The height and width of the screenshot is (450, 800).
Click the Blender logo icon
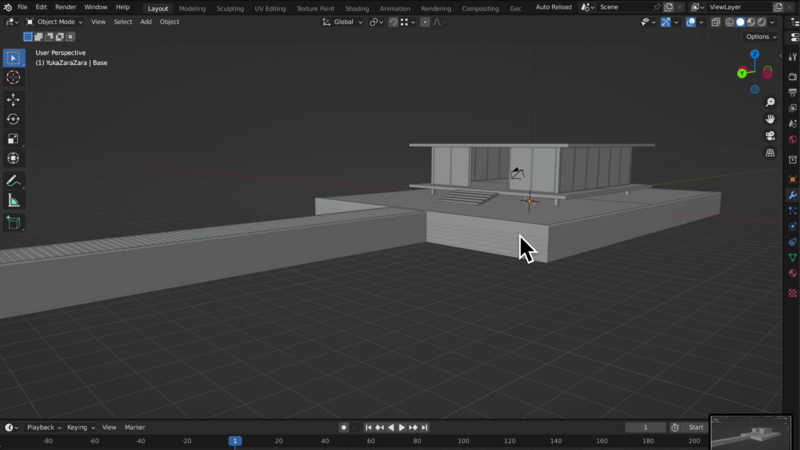pyautogui.click(x=7, y=7)
